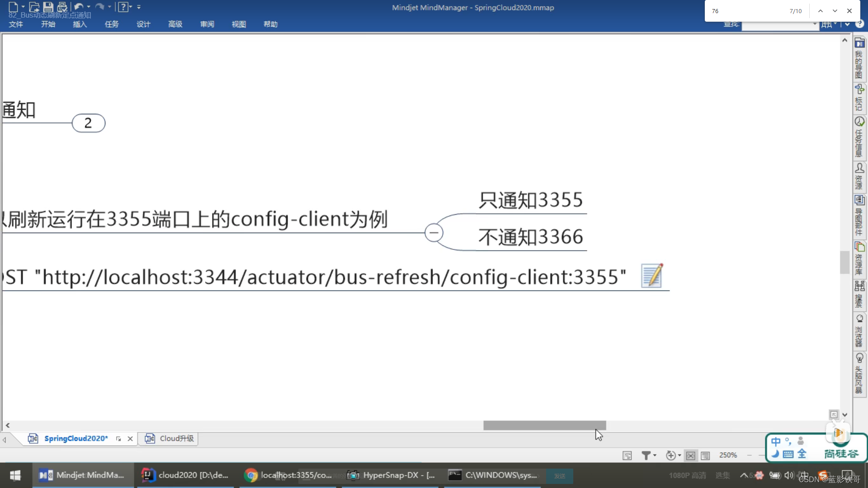This screenshot has height=488, width=868.
Task: Switch to the Cloud升级 document tab
Action: (169, 438)
